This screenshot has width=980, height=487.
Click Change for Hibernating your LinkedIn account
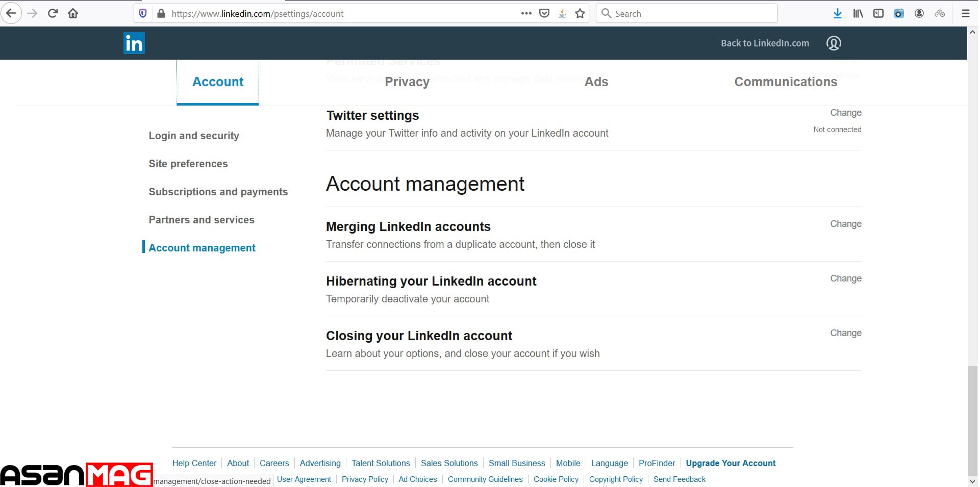pyautogui.click(x=846, y=278)
